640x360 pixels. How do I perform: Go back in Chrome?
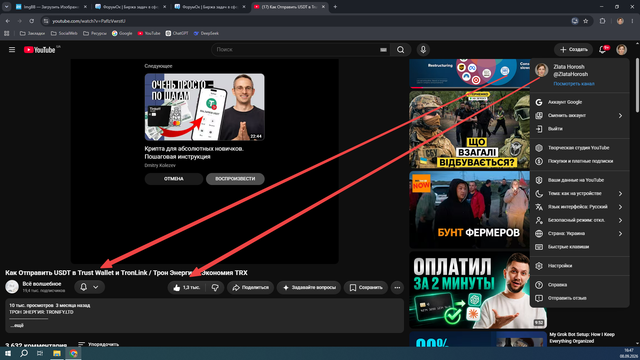8,21
